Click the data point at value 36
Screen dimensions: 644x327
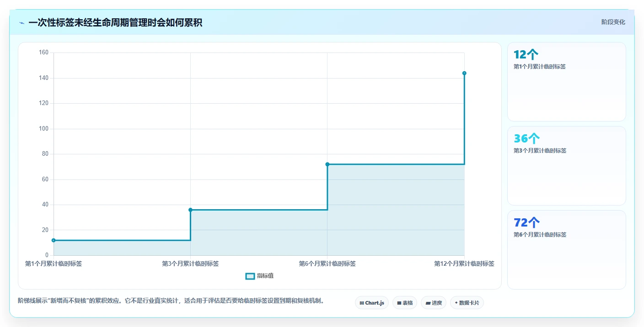click(190, 210)
